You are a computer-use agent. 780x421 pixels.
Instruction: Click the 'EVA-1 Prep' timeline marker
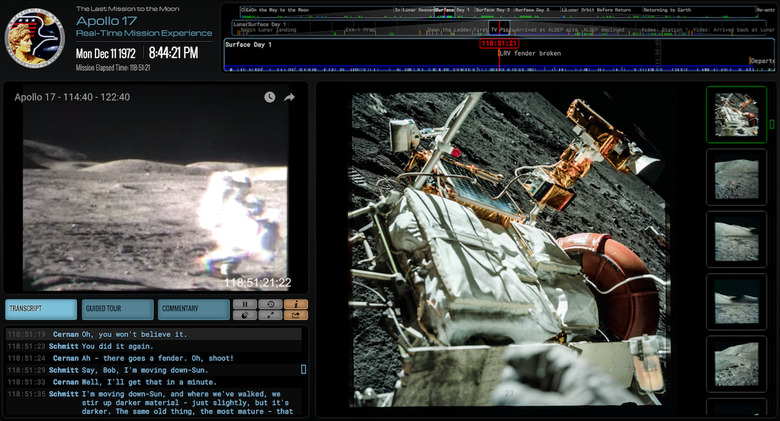[361, 30]
